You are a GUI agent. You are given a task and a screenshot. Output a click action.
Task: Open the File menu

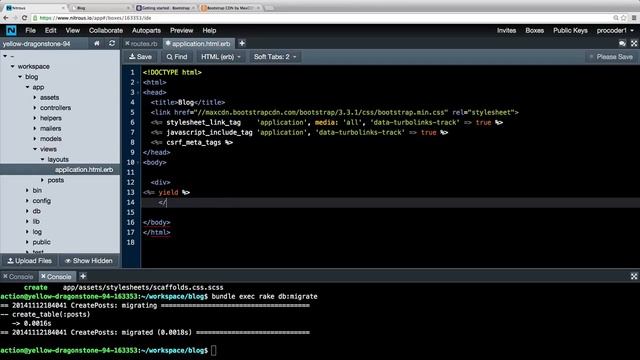[x=30, y=31]
